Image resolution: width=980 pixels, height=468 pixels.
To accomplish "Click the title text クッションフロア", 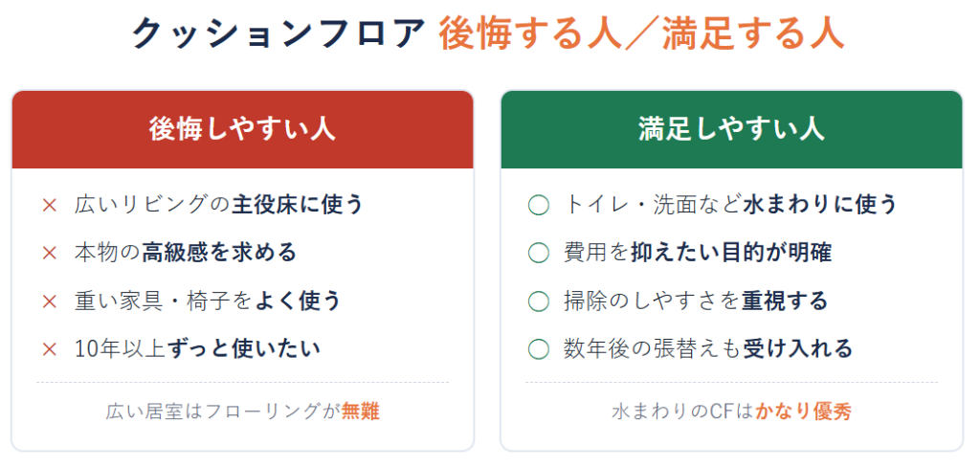I will coord(278,33).
